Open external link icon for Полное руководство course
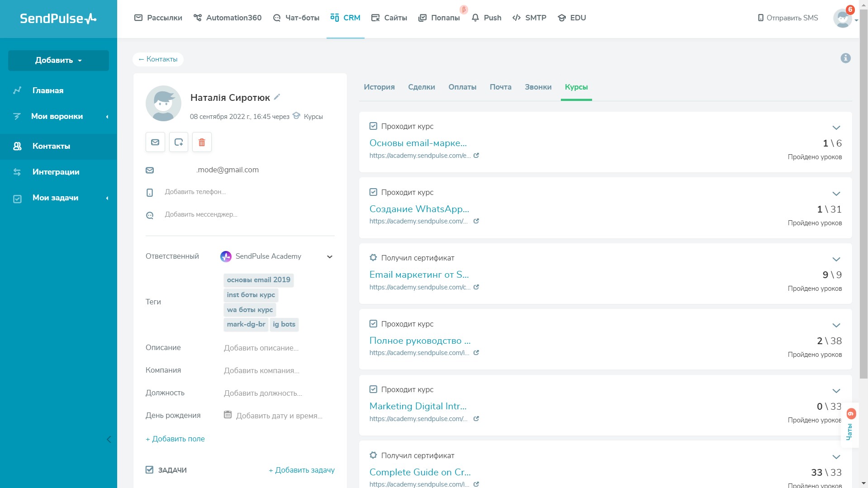 point(476,353)
